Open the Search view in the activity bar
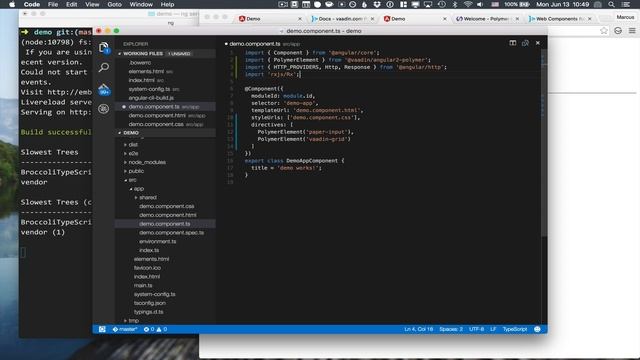 [104, 67]
